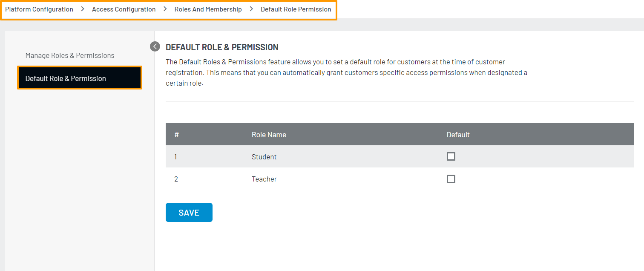Enable Teacher as the default role
The image size is (644, 271).
click(451, 179)
